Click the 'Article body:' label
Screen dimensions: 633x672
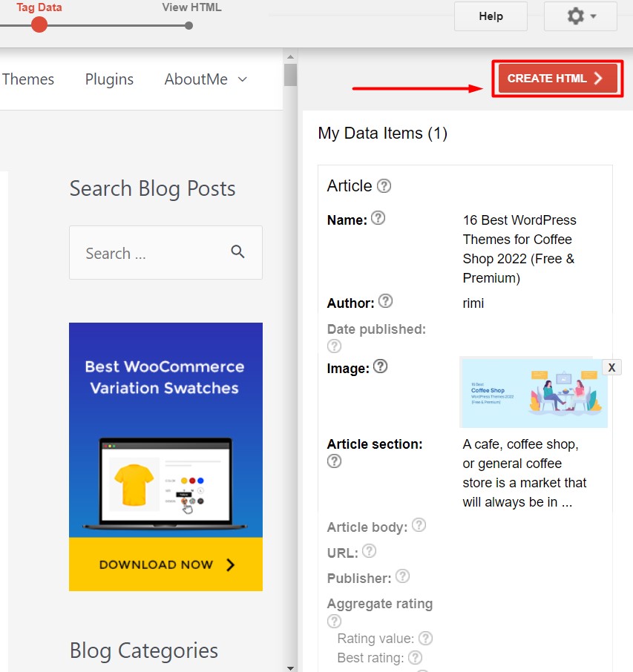(x=367, y=527)
